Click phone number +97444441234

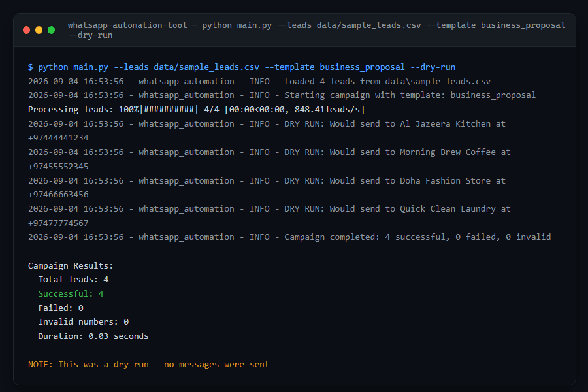(x=58, y=138)
